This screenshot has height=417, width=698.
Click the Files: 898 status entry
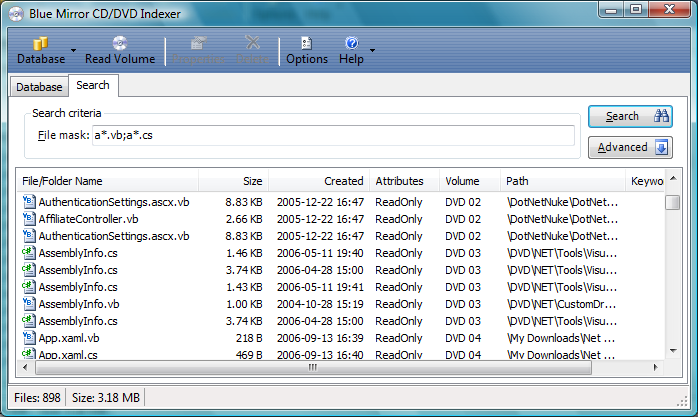37,397
